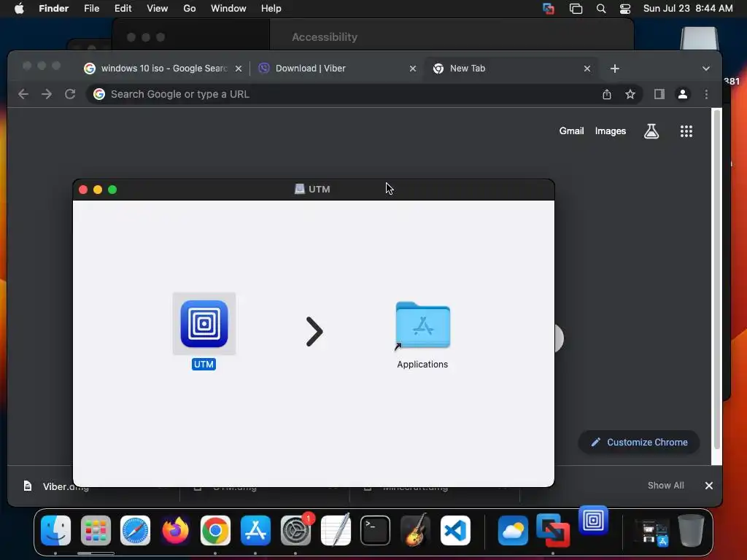Click the Stage Manager windows icon in menu bar
747x560 pixels.
576,9
